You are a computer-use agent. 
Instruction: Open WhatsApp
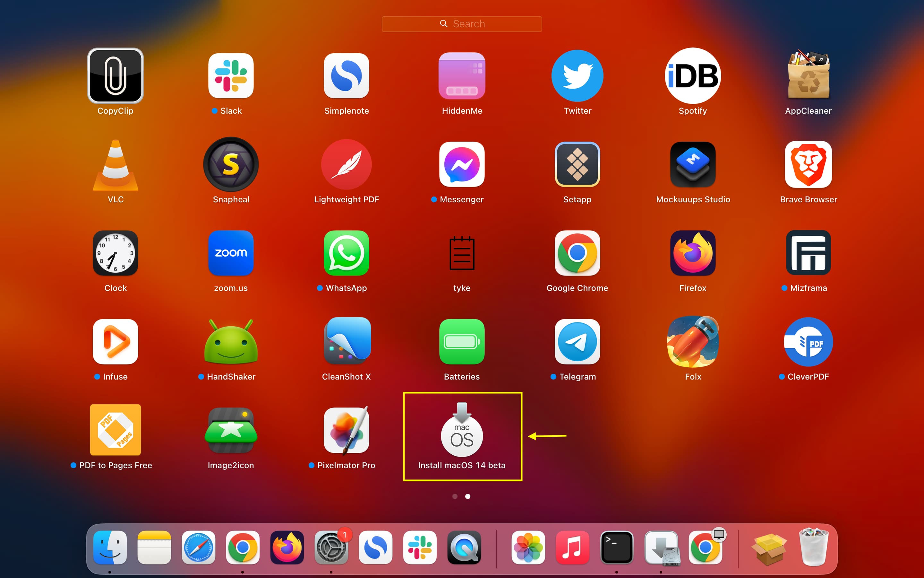(x=346, y=253)
